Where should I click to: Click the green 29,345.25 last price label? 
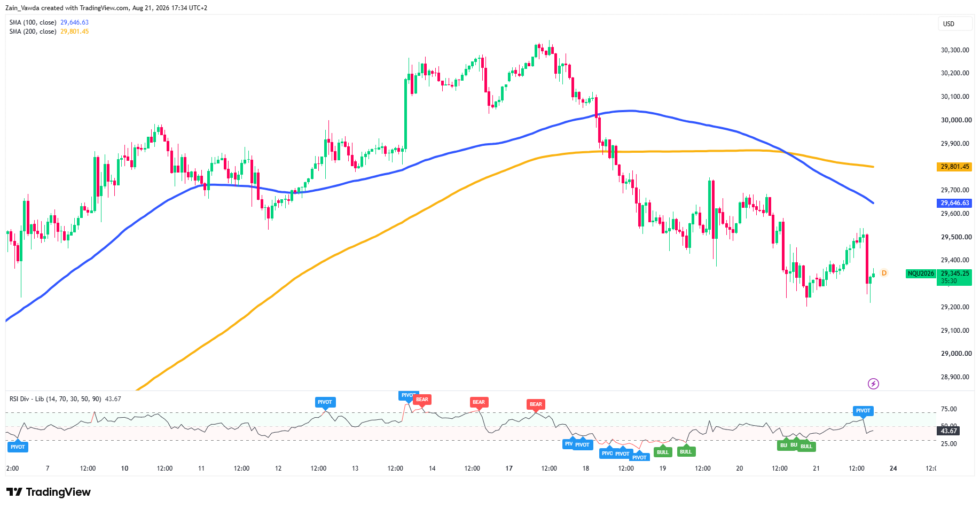[954, 277]
